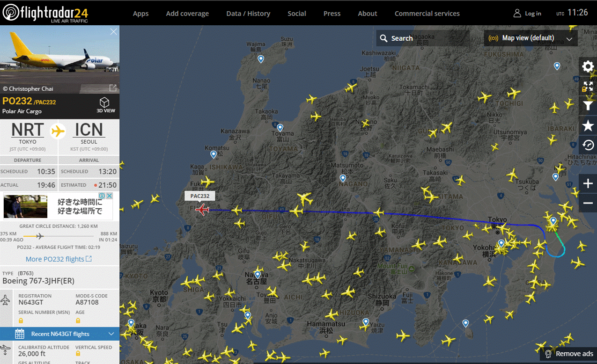Click the aircraft age padlock icon
Image resolution: width=597 pixels, height=364 pixels.
pyautogui.click(x=78, y=320)
